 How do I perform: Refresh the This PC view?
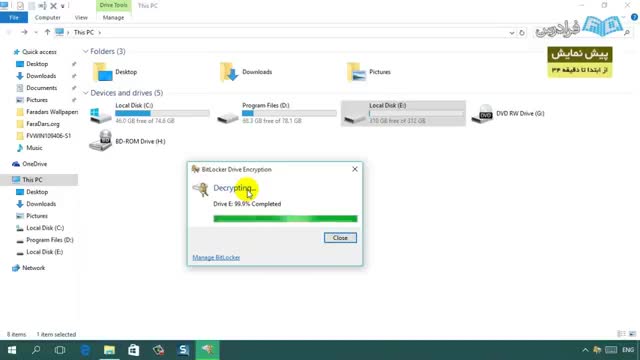click(x=522, y=33)
